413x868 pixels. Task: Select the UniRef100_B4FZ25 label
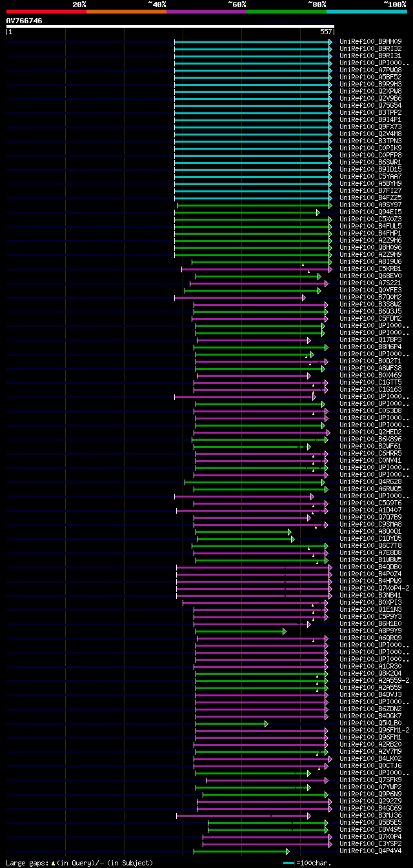coord(372,198)
